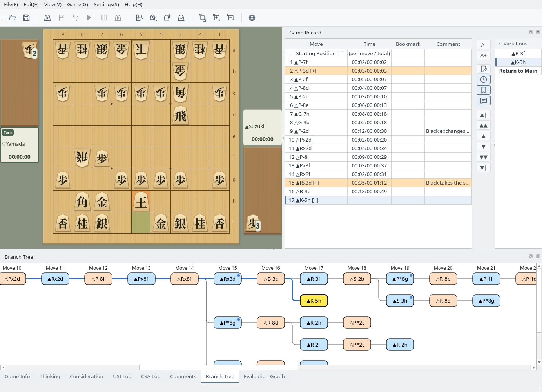Open the File(F) menu
This screenshot has width=542, height=392.
11,5
